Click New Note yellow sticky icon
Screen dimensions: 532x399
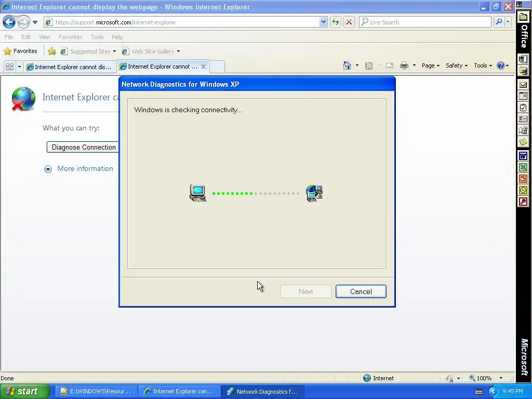tap(523, 142)
